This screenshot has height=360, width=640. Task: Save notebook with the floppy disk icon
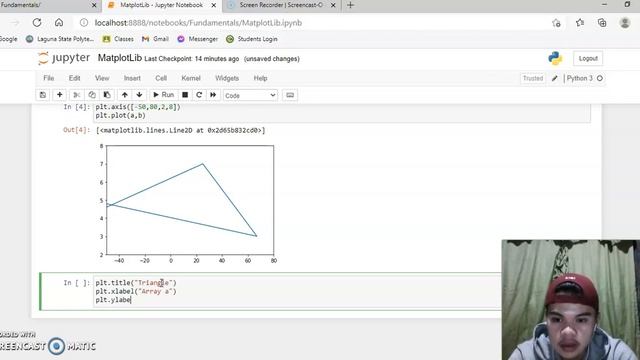(43, 95)
